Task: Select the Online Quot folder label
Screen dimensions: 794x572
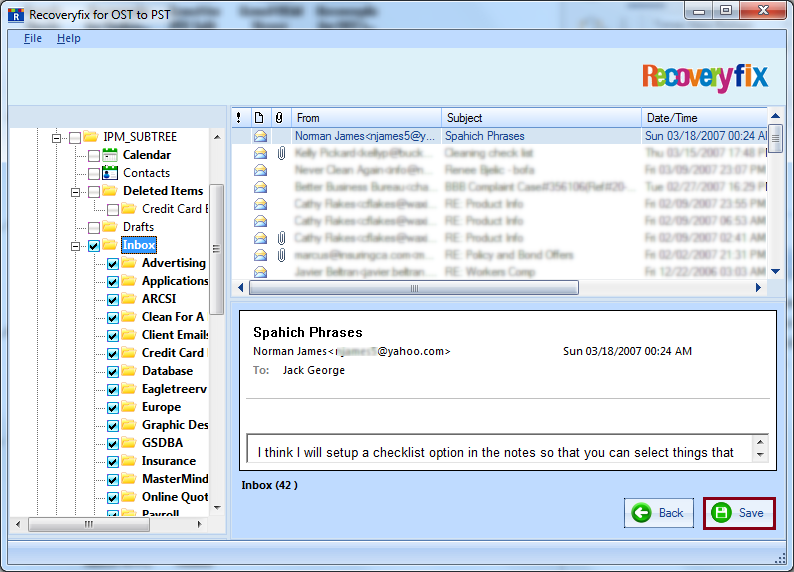Action: pos(175,497)
